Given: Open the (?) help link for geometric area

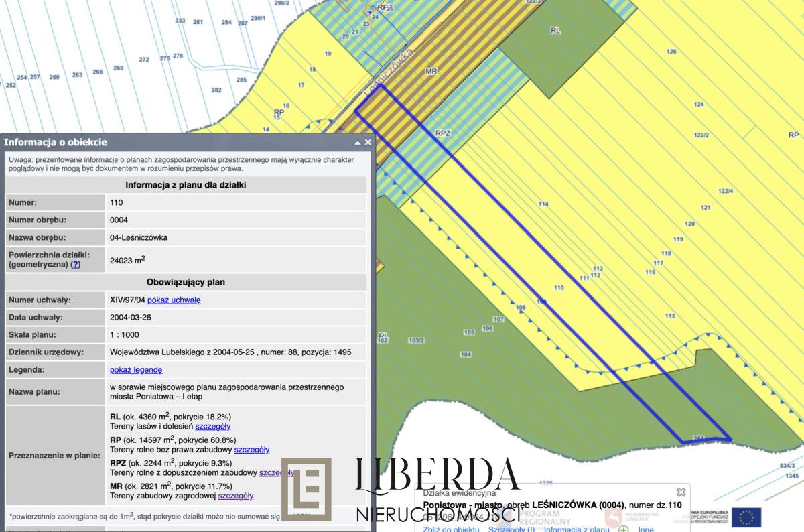Looking at the screenshot, I should click(76, 265).
